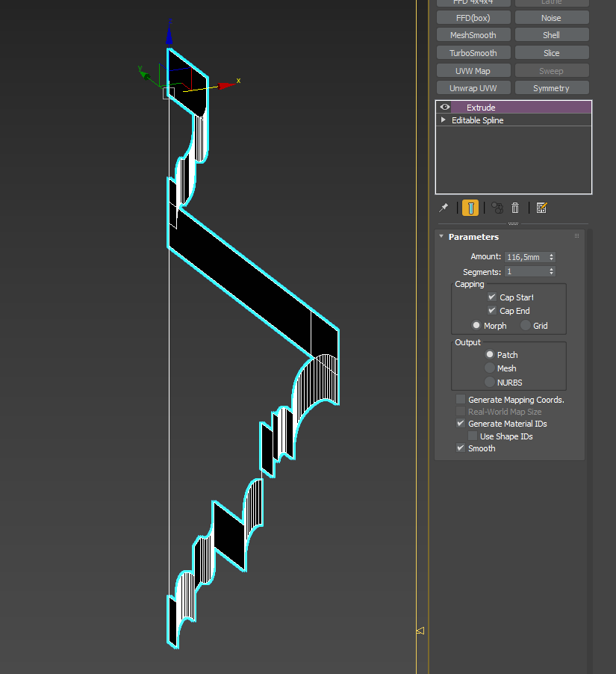616x674 pixels.
Task: Select Extrude in the modifier stack
Action: 514,108
